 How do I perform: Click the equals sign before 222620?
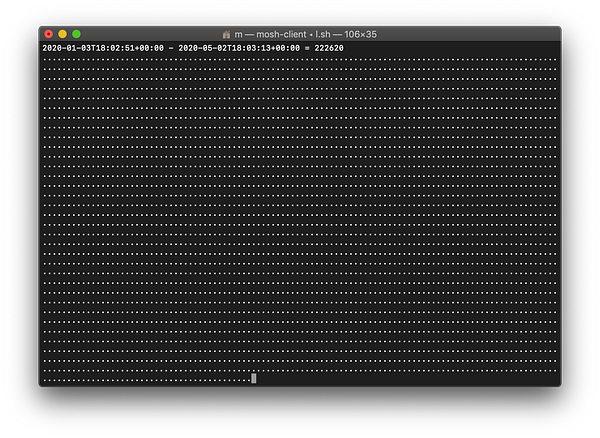click(x=307, y=48)
